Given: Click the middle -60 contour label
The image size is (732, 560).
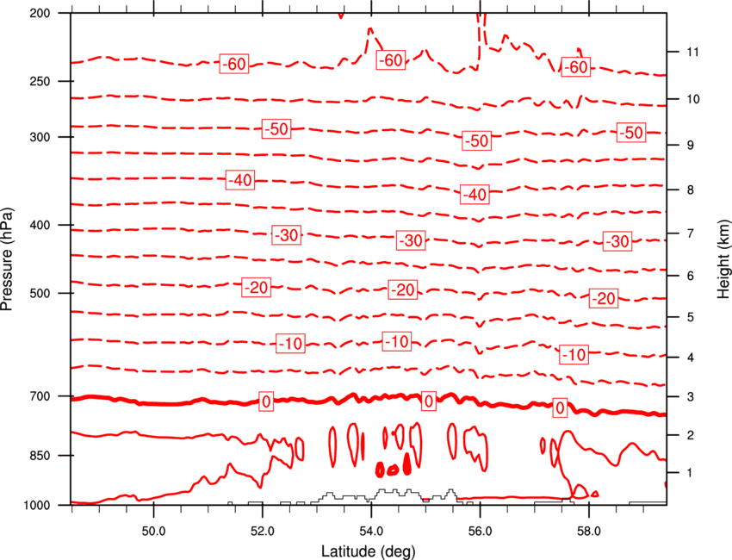Looking at the screenshot, I should [391, 60].
